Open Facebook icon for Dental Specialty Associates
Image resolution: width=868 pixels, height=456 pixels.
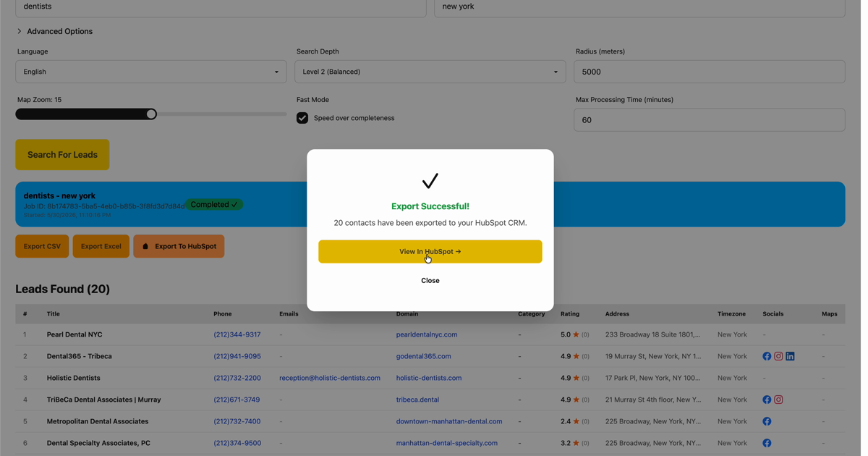(767, 443)
